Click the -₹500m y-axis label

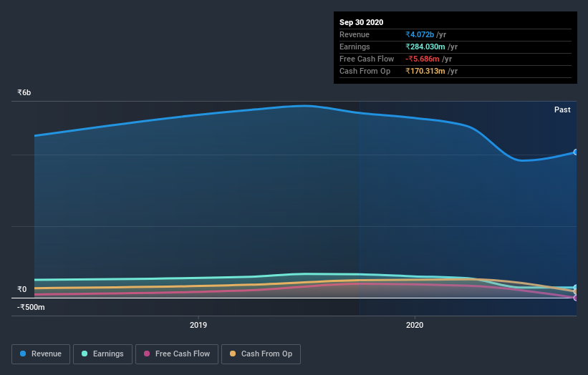pyautogui.click(x=31, y=307)
